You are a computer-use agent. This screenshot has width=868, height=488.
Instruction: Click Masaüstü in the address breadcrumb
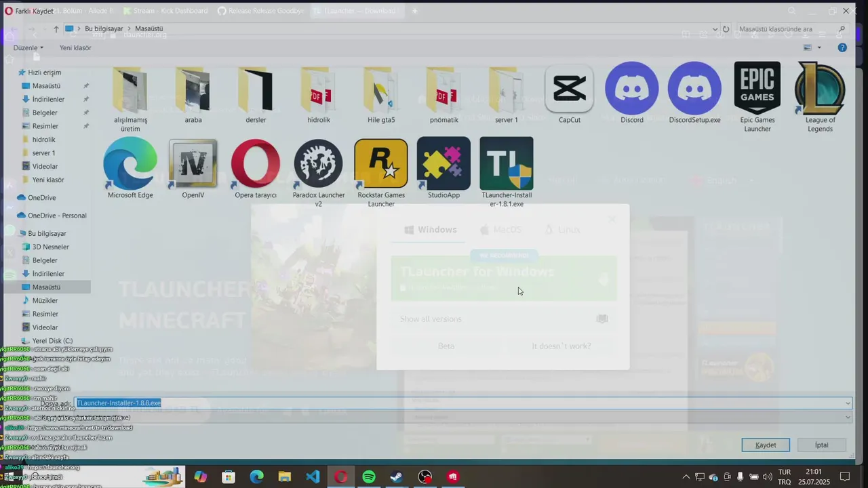149,29
